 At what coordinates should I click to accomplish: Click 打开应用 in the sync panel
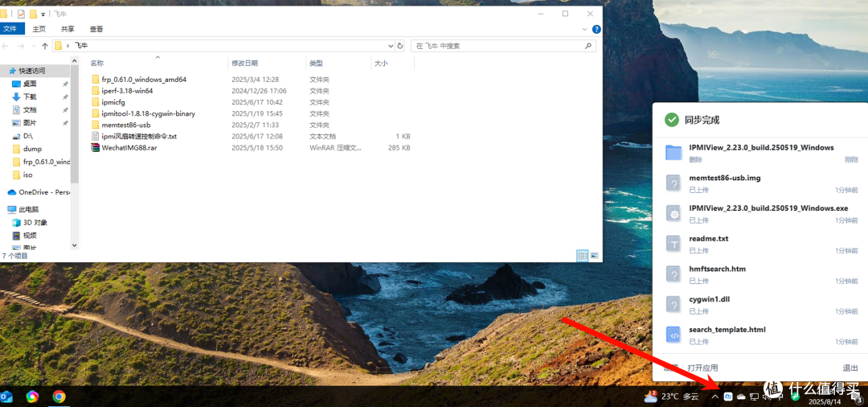702,368
